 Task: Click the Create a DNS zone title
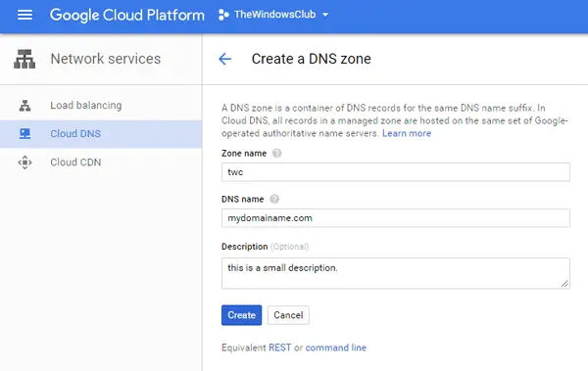tap(311, 59)
